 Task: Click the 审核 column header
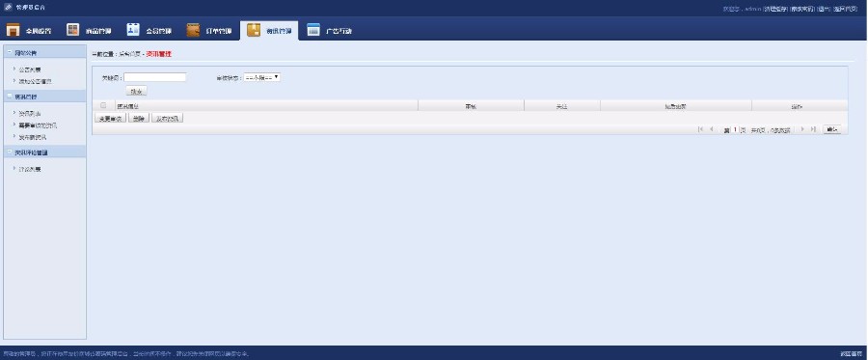(x=471, y=106)
